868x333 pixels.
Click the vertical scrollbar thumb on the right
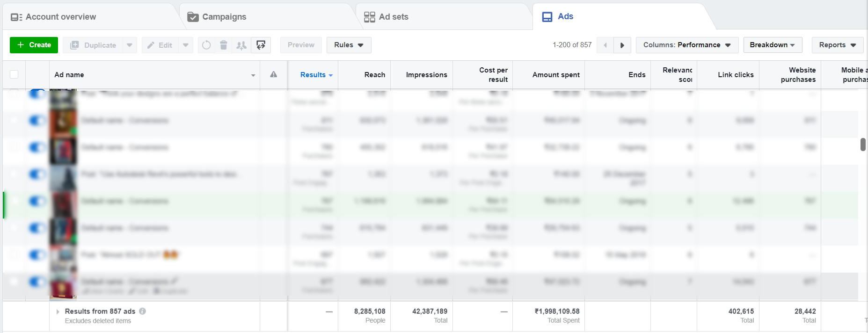click(x=863, y=145)
